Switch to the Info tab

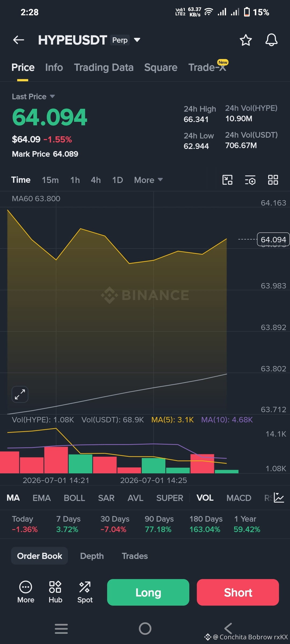(x=54, y=67)
